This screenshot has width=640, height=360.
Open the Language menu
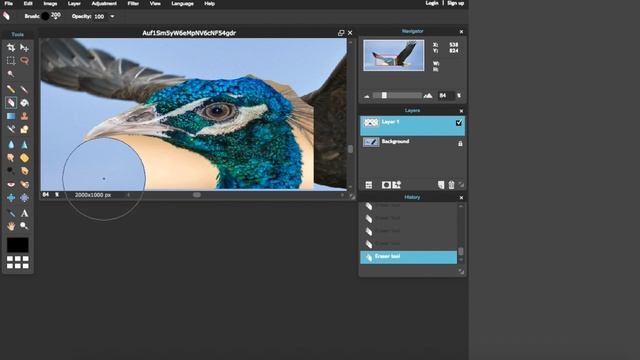(182, 3)
